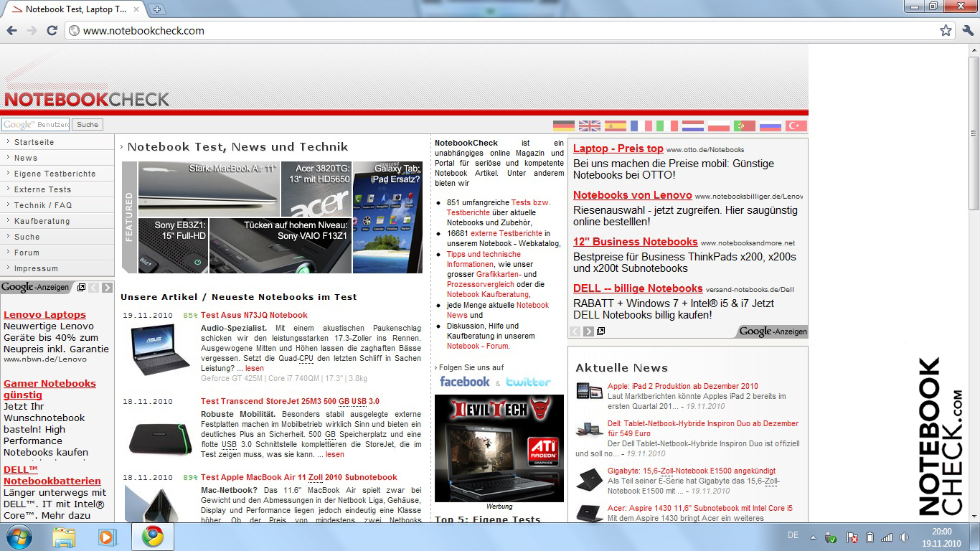Select the Turkish flag language

click(796, 126)
